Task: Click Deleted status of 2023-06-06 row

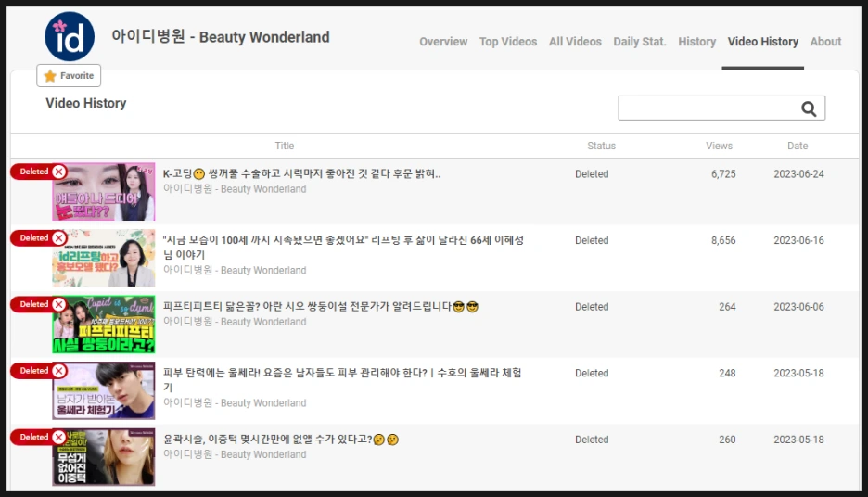Action: [x=592, y=307]
